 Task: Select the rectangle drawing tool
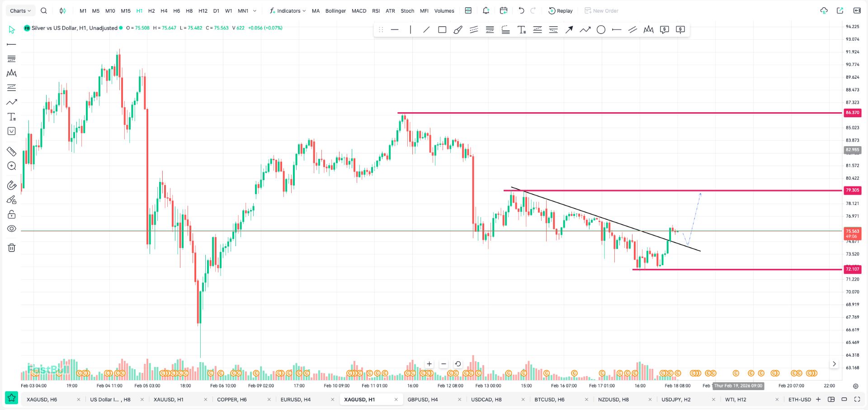(x=442, y=30)
